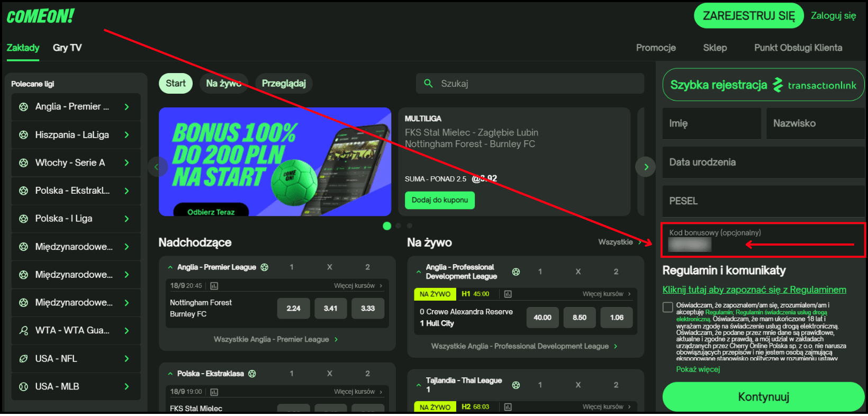Click the WTA tennis racket icon

pos(23,331)
